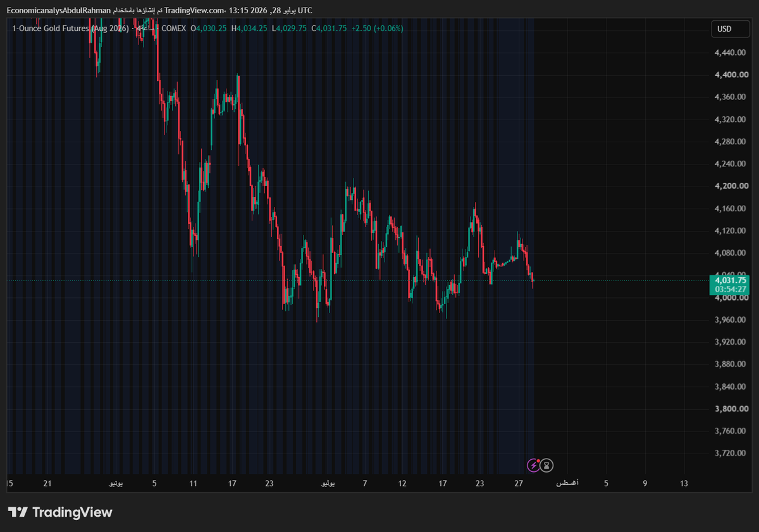Click the current price label 4,031.75

731,280
